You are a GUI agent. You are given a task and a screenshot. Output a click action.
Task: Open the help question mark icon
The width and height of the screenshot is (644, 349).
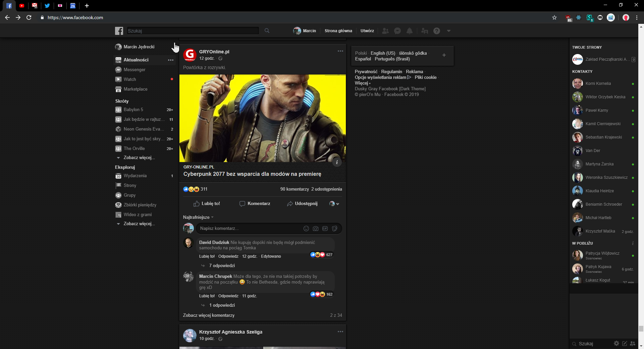[x=436, y=31]
